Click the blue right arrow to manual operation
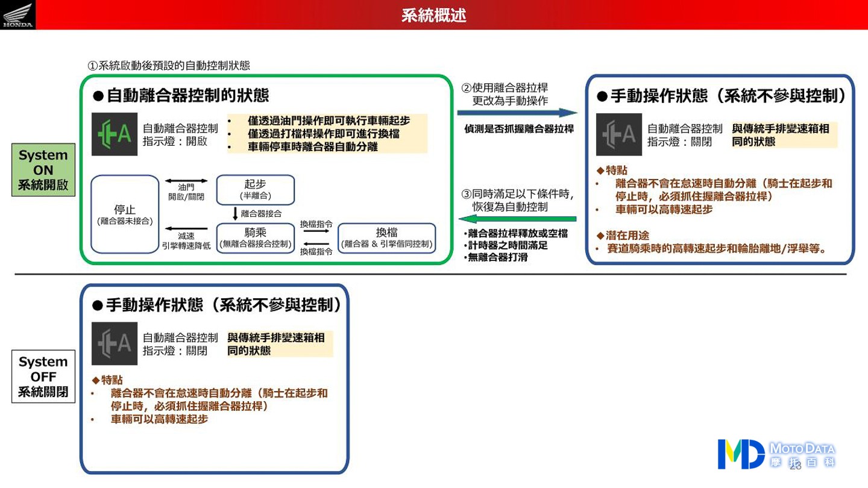The height and width of the screenshot is (488, 868). [x=517, y=113]
